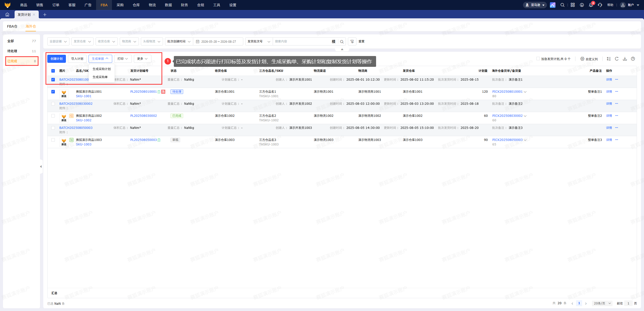Click the 搜索内容 input field
This screenshot has height=311, width=644.
302,41
